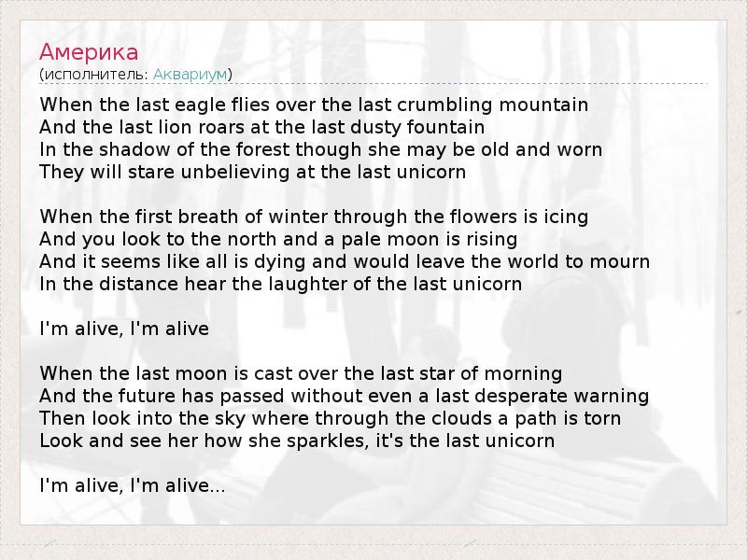Select the 'Then look into the sky' line
The image size is (747, 560).
[x=331, y=418]
